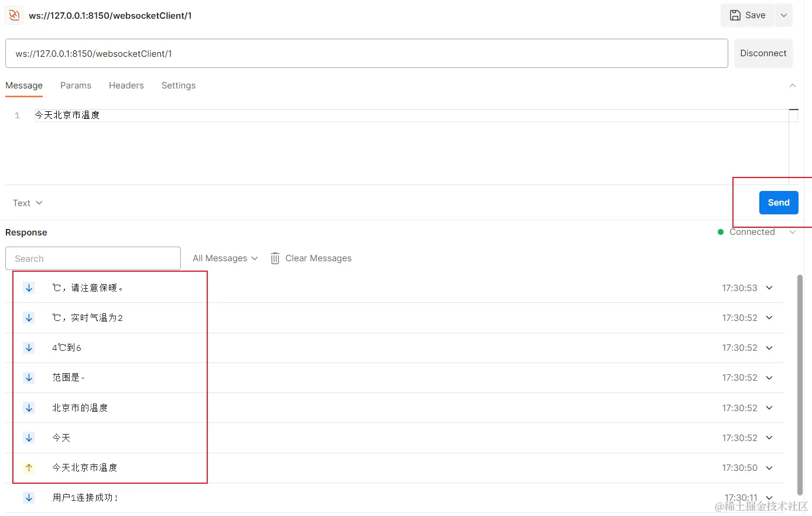Expand the 北京市的温度 message row
Screen dimensions: 812x516
tap(769, 408)
